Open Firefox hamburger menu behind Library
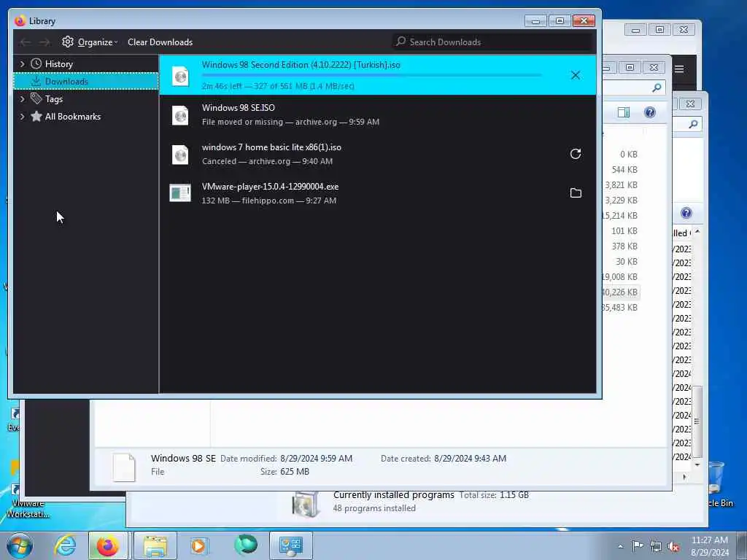This screenshot has height=560, width=747. click(679, 69)
